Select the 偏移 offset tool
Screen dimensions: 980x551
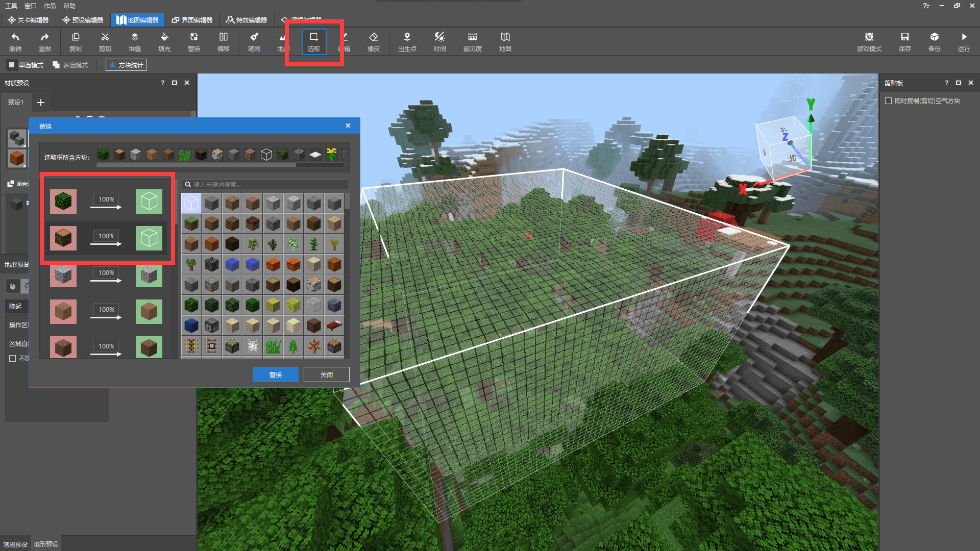[224, 42]
